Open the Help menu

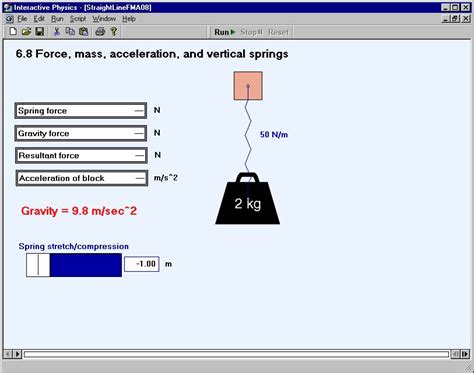tap(129, 19)
